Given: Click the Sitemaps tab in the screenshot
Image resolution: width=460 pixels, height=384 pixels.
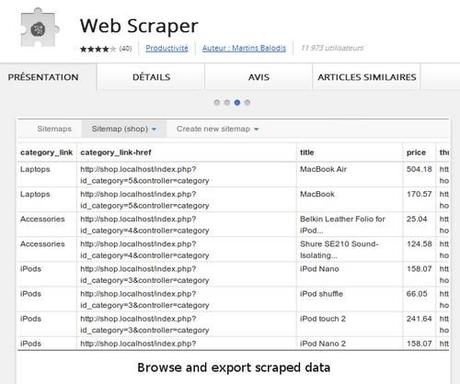Looking at the screenshot, I should tap(54, 129).
